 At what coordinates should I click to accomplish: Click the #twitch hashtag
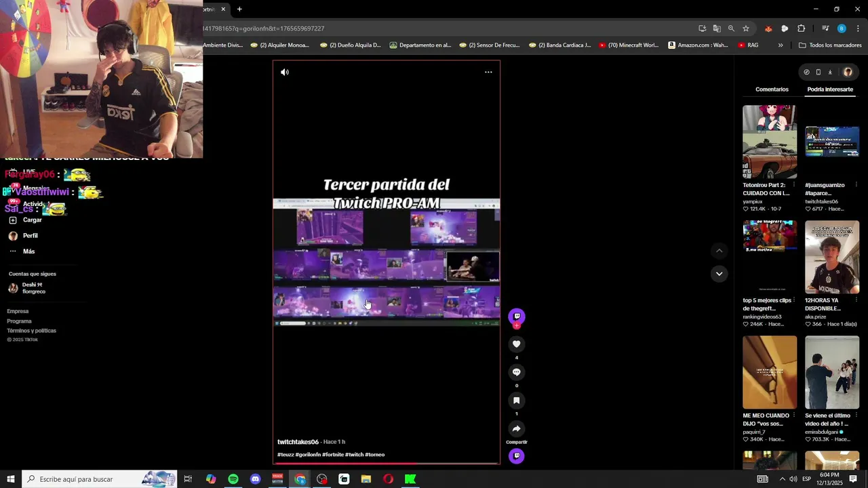(x=355, y=455)
